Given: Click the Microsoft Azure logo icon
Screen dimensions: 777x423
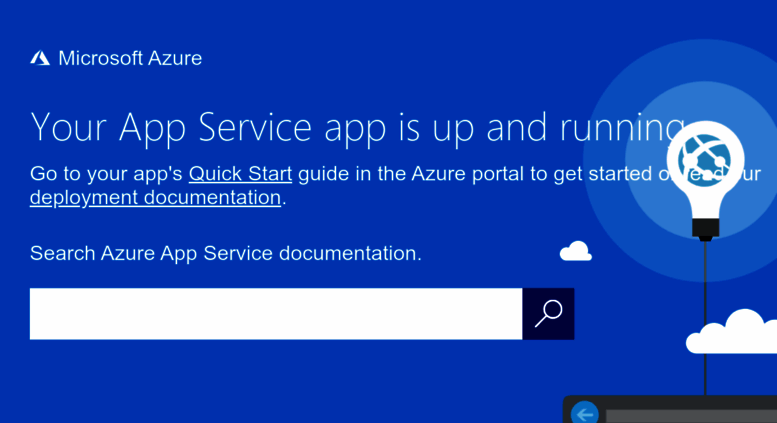Looking at the screenshot, I should 40,58.
